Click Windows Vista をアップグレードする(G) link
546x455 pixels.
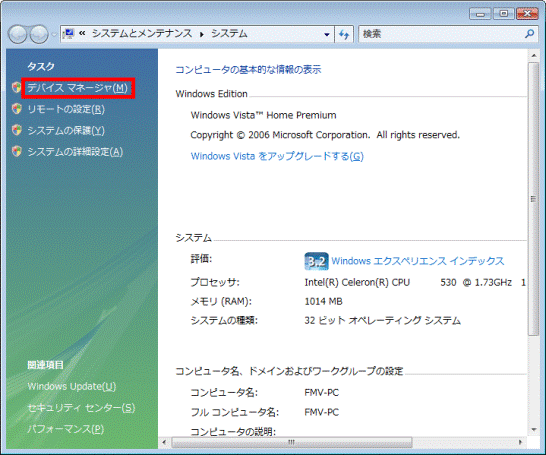click(277, 156)
